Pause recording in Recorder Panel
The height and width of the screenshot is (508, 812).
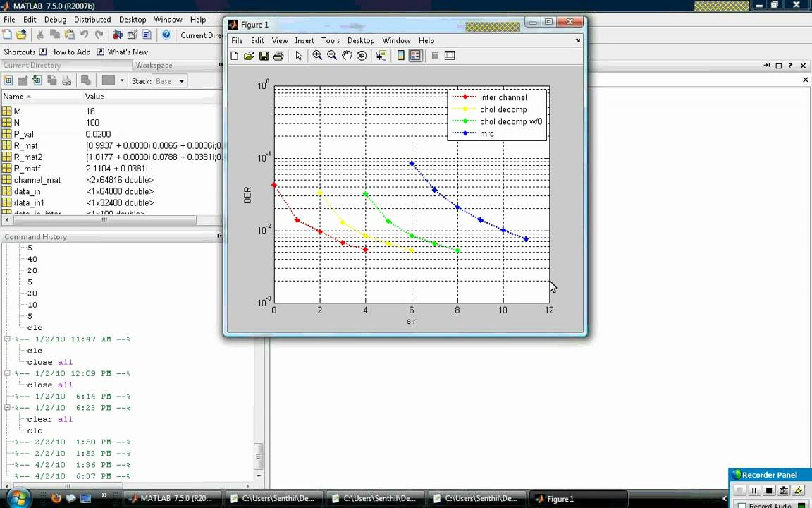point(754,490)
